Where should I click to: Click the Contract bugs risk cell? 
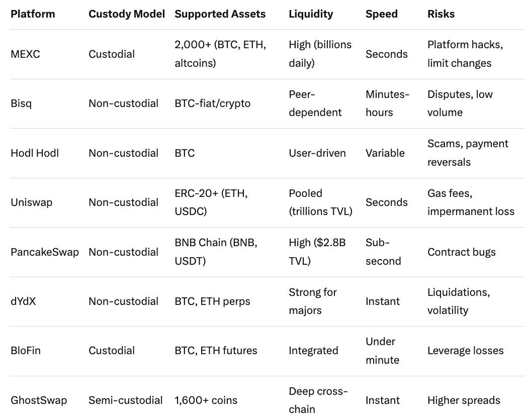[x=461, y=252]
